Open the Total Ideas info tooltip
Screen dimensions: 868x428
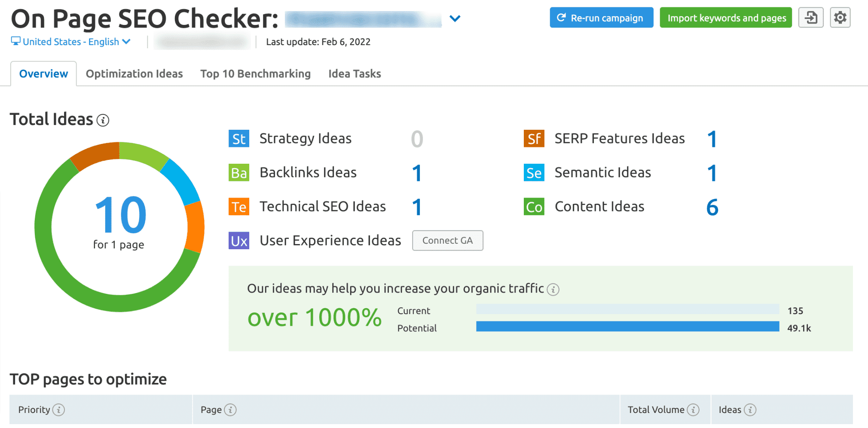click(x=102, y=120)
